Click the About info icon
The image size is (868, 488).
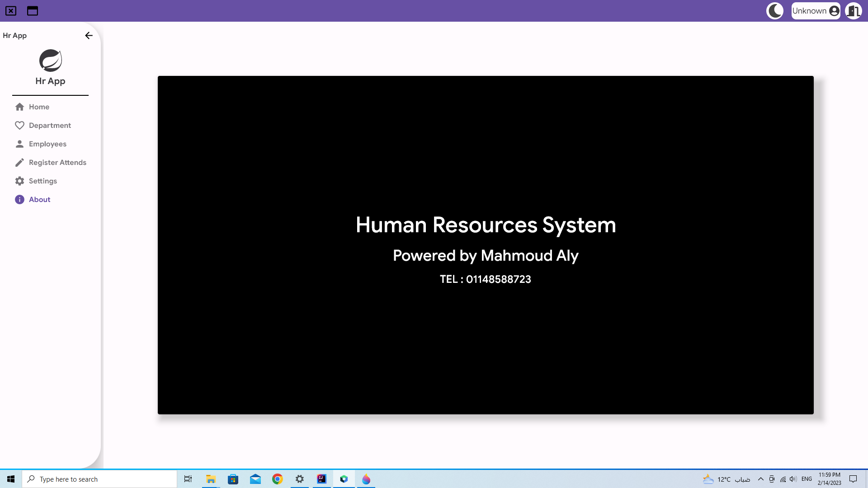coord(20,199)
